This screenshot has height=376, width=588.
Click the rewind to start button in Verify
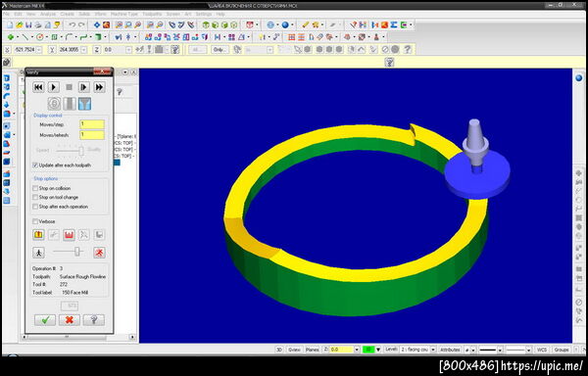(x=38, y=87)
